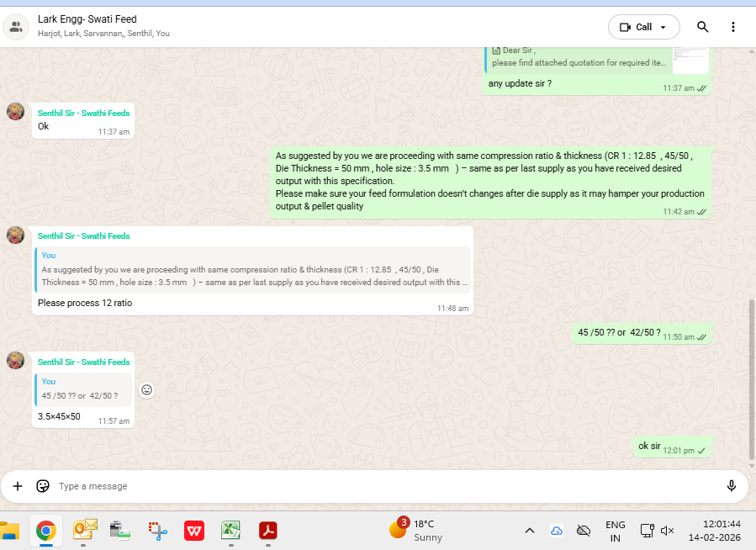Click Senthil Sir - Swathi Feeds sender name above Ok
The height and width of the screenshot is (550, 756).
[83, 112]
